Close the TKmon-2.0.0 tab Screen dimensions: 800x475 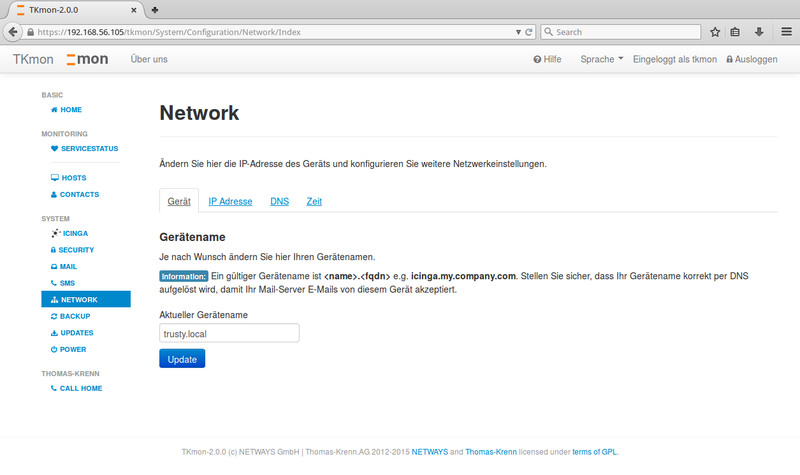click(134, 10)
